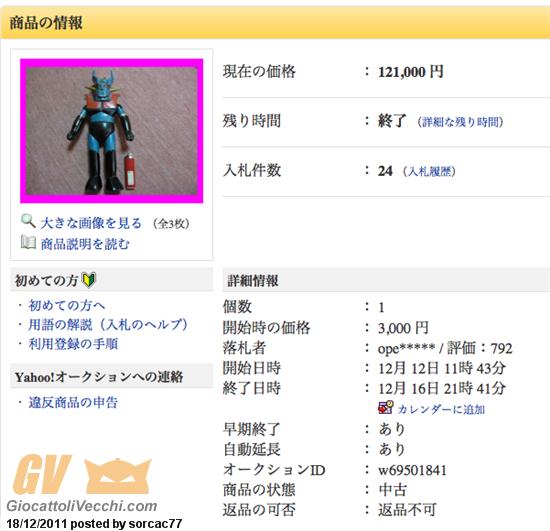Click the orange robot mask logo icon

click(x=118, y=476)
